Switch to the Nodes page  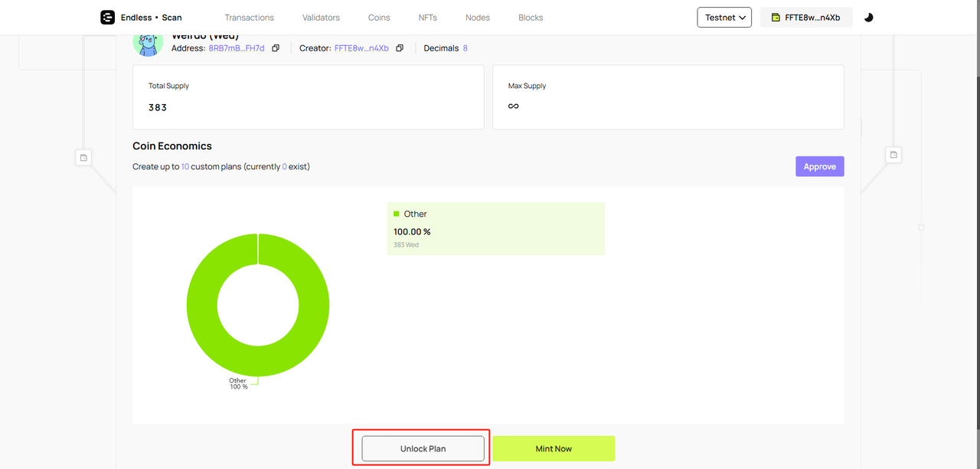(478, 18)
